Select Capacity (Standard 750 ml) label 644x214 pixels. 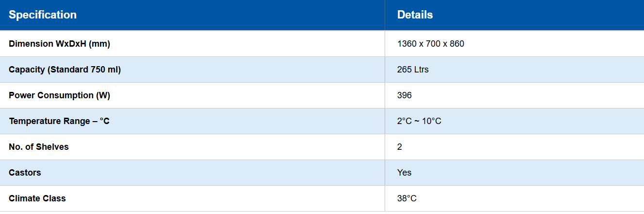coord(65,70)
